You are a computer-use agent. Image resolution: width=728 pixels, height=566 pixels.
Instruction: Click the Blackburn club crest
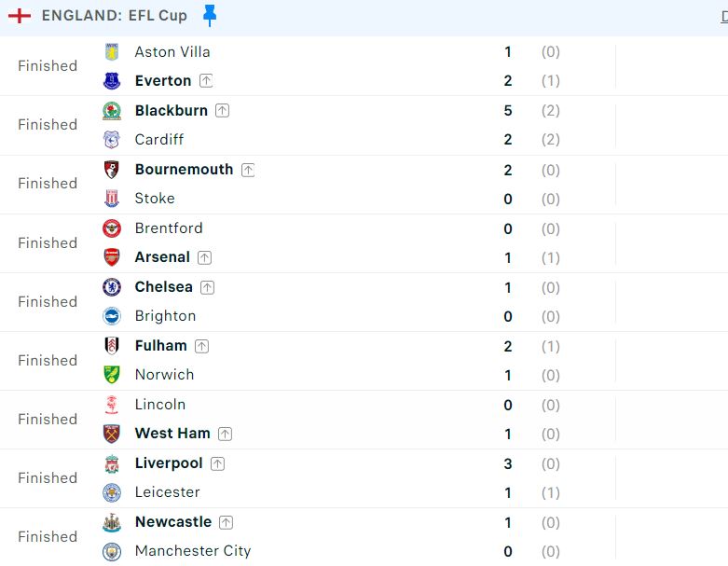click(112, 111)
